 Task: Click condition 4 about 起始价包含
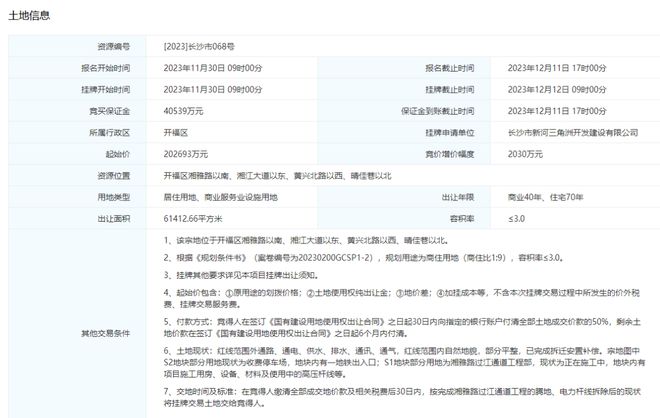pos(402,298)
